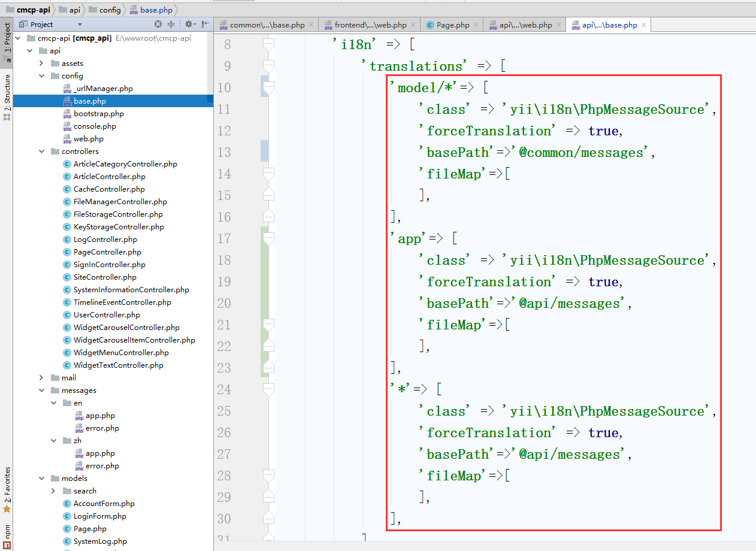Toggle fold marker at line 17
Screen dimensions: 756x551
(268, 239)
